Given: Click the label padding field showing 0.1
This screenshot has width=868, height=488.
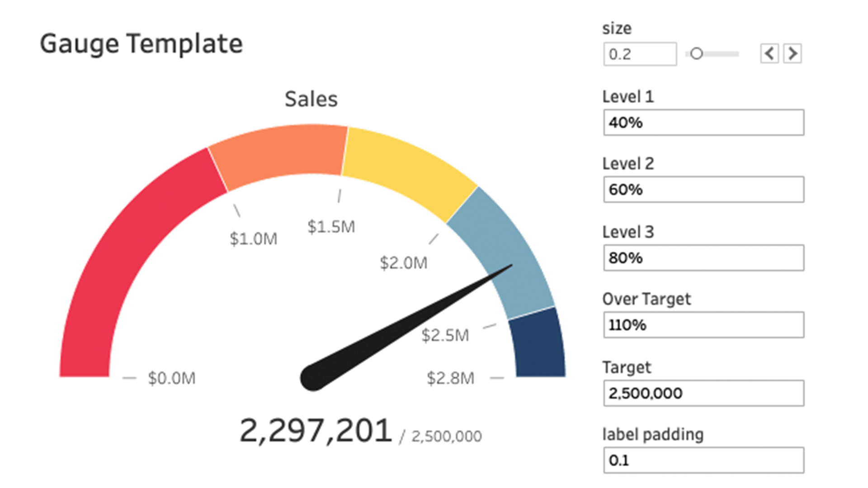Looking at the screenshot, I should click(x=703, y=460).
